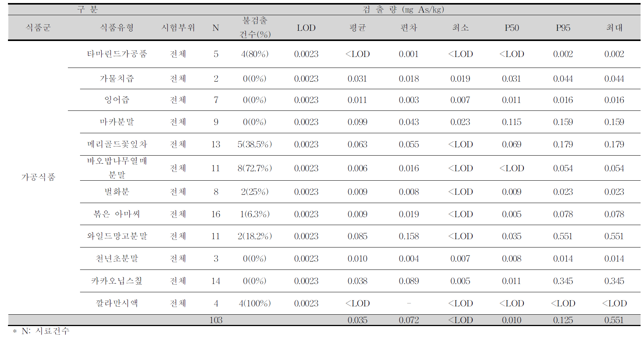Click the 0.019 minimum for 가물치즙

(x=460, y=79)
